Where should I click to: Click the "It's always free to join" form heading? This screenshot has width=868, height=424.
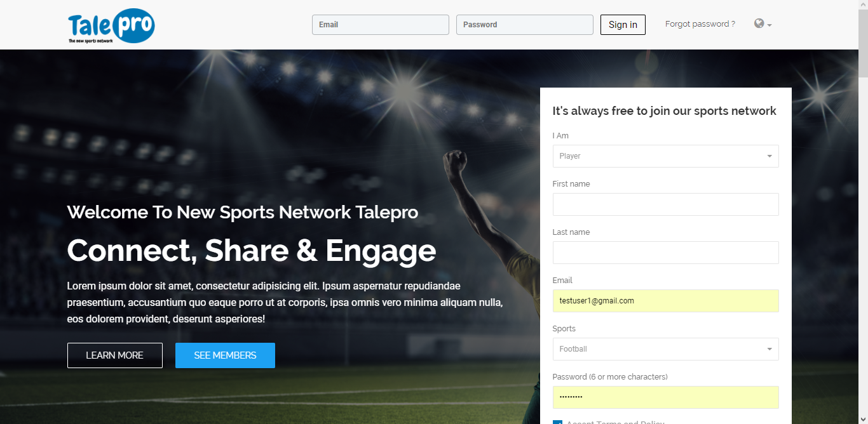pos(665,111)
